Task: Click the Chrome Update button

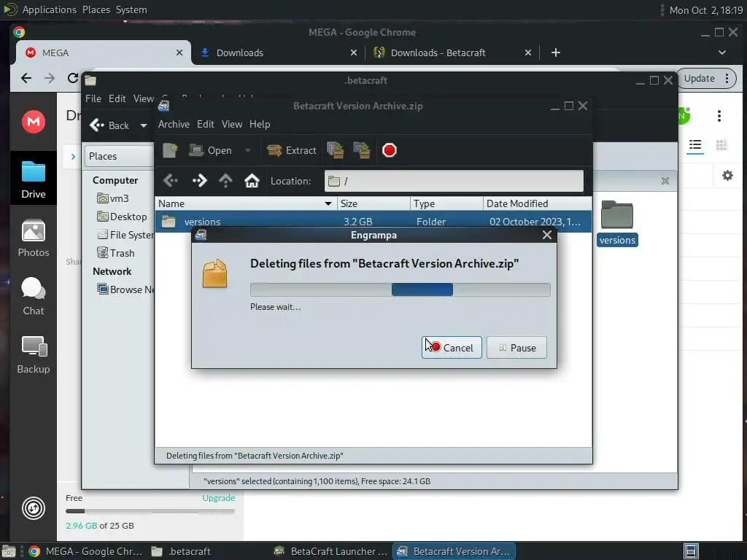Action: (700, 79)
